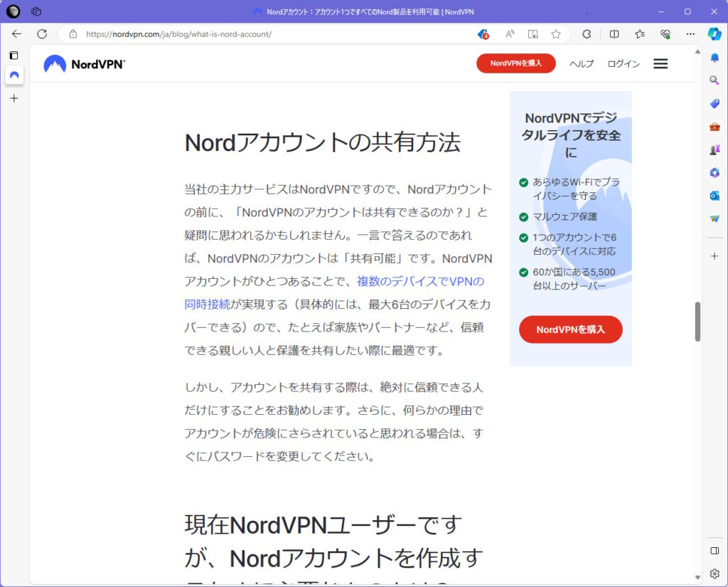Click the paragraph starting しかし、アカウントを共有する際は
Viewport: 728px width, 587px height.
334,421
